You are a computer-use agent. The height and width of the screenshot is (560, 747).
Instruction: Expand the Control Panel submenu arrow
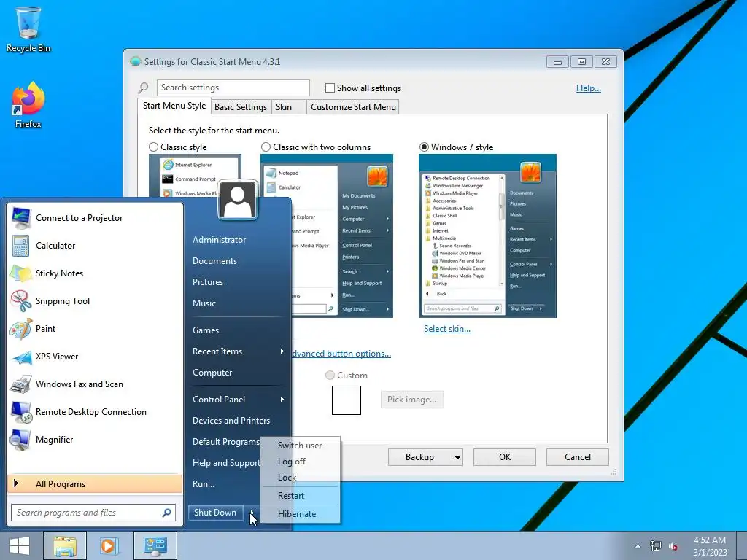coord(282,399)
